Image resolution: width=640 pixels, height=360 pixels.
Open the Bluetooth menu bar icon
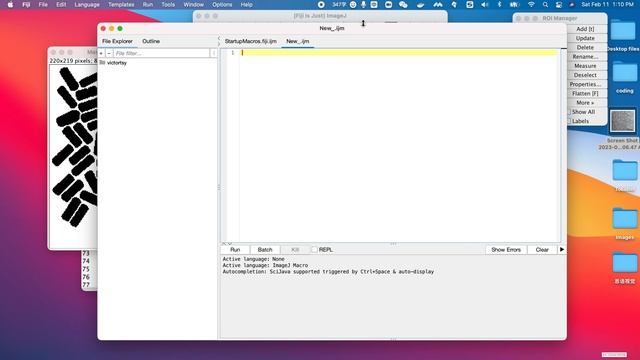point(499,5)
